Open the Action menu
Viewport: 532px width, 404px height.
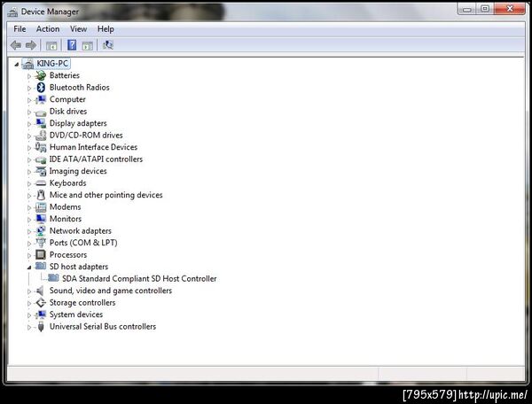[x=48, y=29]
